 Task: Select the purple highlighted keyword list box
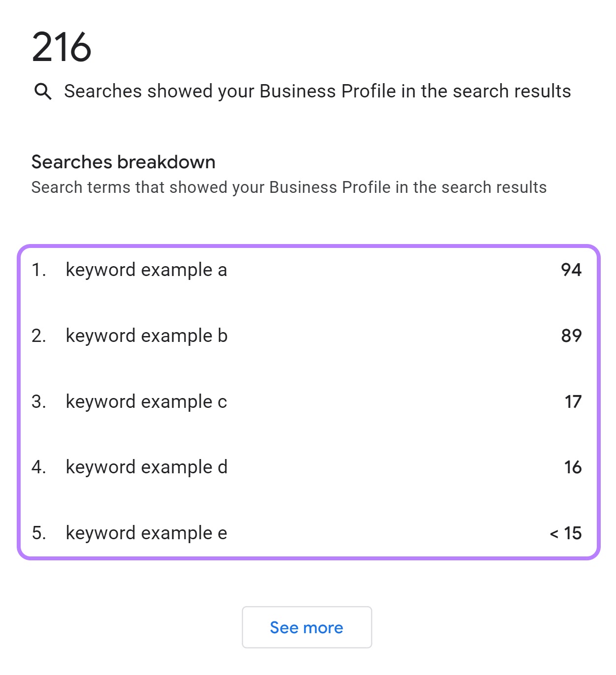coord(308,401)
